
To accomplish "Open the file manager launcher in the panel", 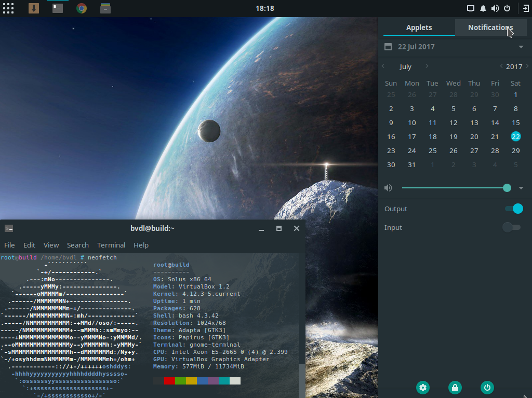I will 105,8.
